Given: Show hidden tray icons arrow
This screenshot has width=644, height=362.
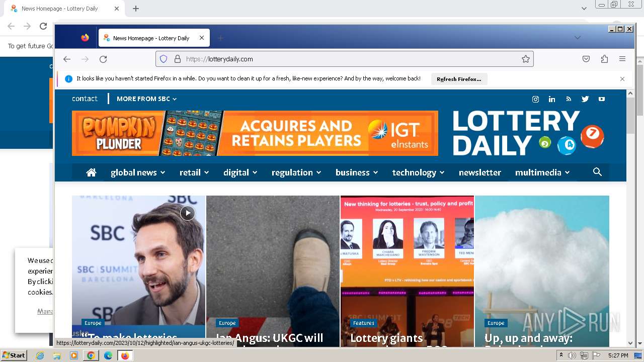Looking at the screenshot, I should tap(561, 355).
